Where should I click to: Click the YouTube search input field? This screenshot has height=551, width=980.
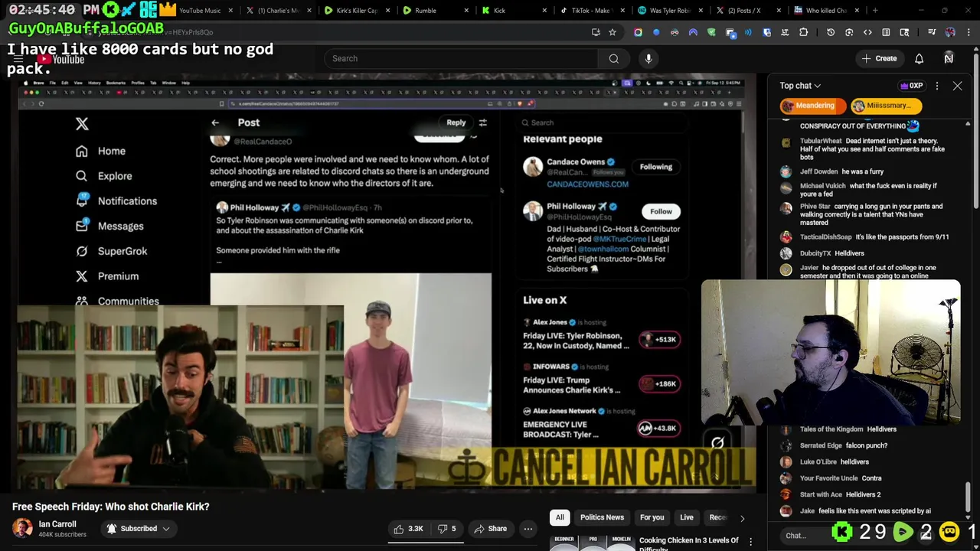(461, 58)
